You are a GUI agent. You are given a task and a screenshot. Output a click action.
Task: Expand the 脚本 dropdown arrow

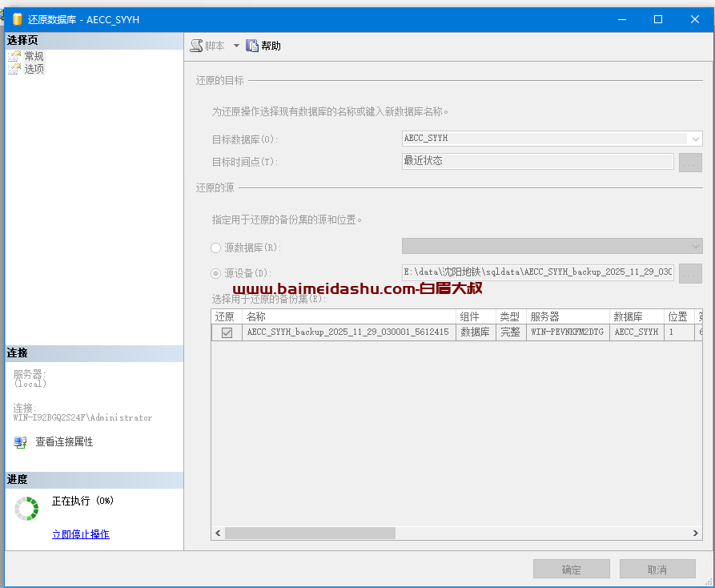236,46
